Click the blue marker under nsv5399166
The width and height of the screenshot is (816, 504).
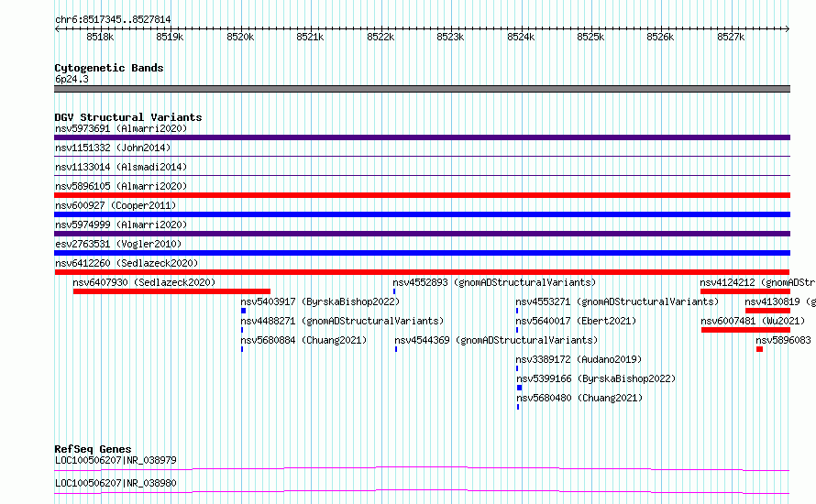point(519,388)
